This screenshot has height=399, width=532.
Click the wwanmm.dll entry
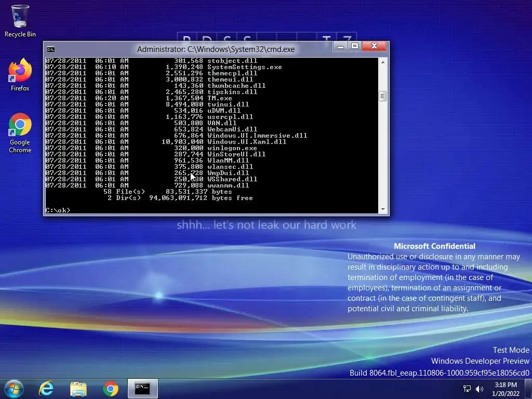229,185
